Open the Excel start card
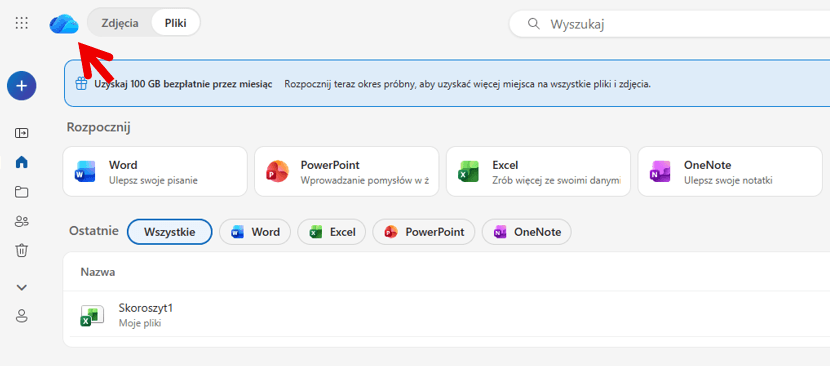Screen dimensions: 830x366 [538, 172]
